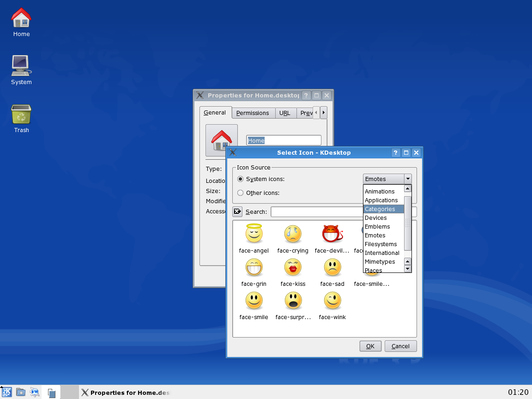Launch the file manager from the taskbar

coord(21,392)
